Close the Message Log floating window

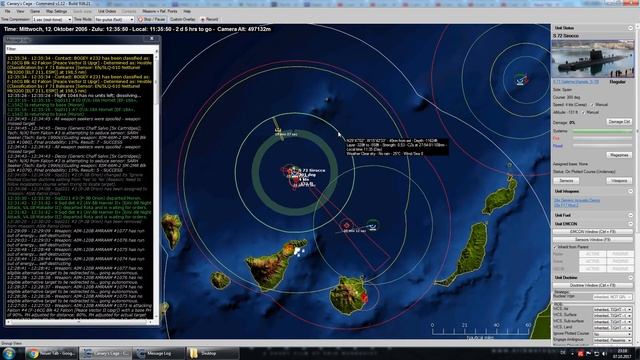(152, 39)
